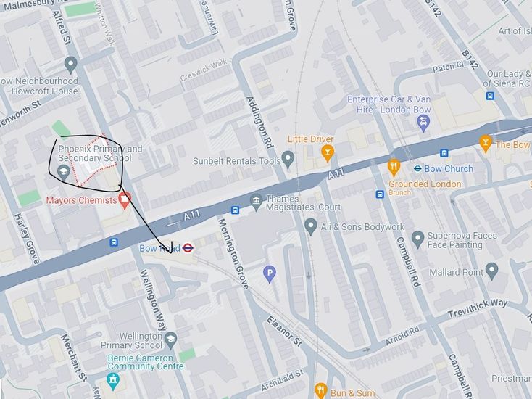This screenshot has width=532, height=399.
Task: Click the Bow Road station label
Action: pos(159,248)
